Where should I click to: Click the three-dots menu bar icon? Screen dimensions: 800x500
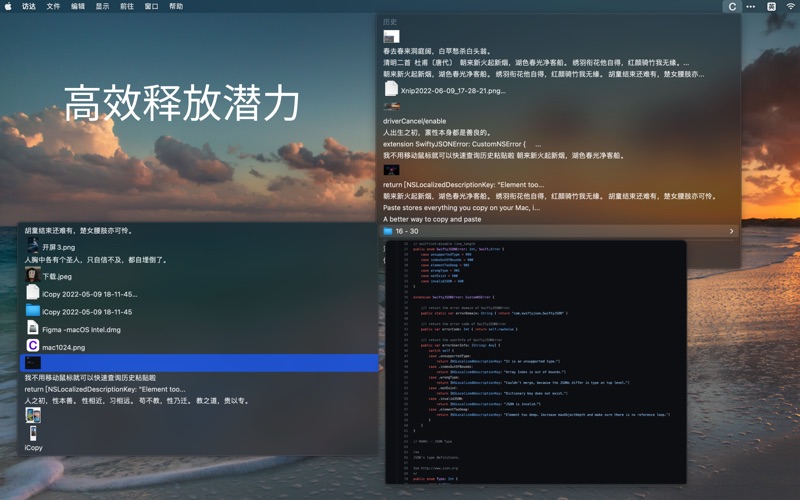click(751, 7)
